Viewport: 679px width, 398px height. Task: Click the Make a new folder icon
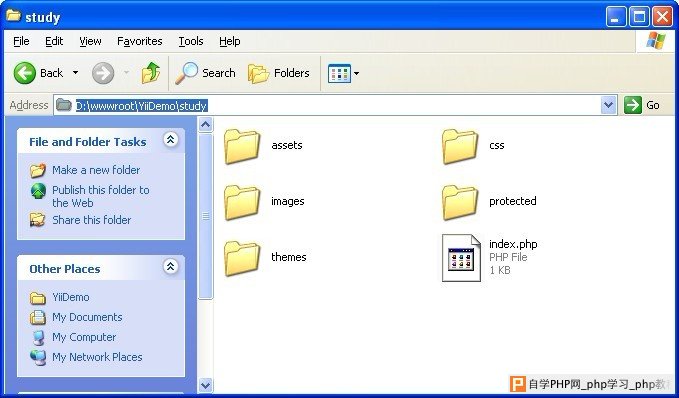(x=38, y=170)
